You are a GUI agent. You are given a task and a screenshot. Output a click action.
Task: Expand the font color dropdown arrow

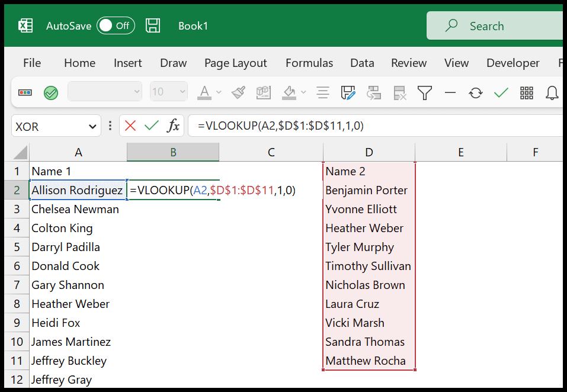click(x=219, y=92)
